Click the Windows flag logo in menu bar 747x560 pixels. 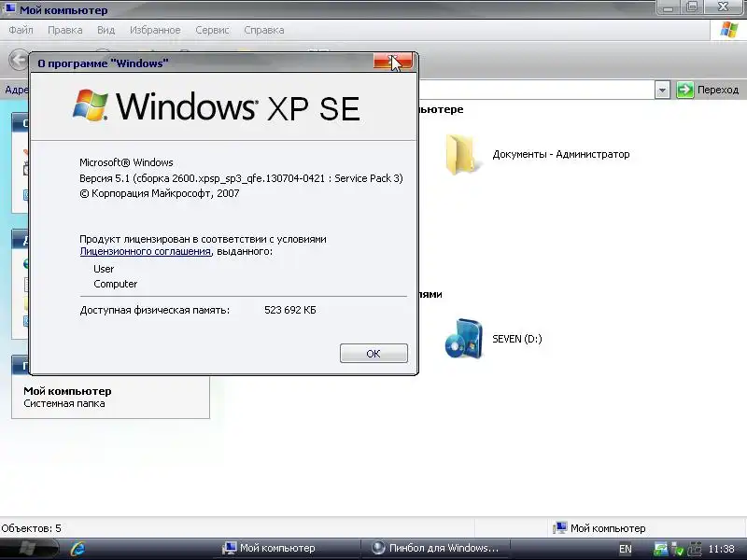click(729, 30)
